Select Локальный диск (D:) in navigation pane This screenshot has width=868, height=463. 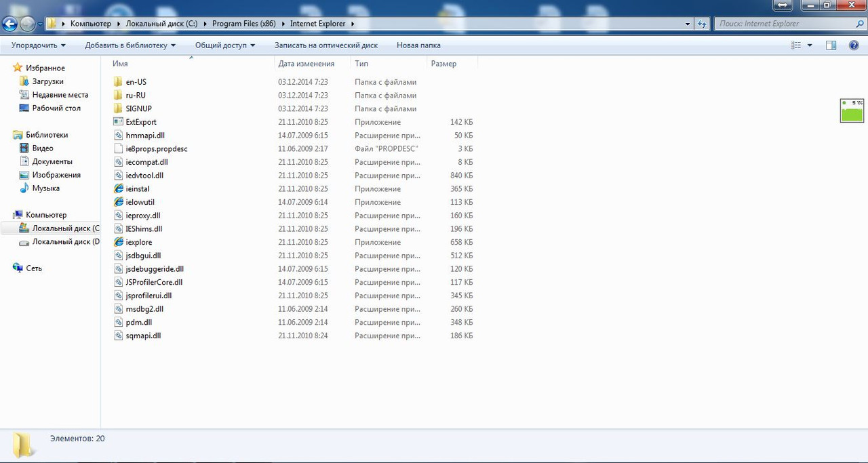click(x=66, y=241)
